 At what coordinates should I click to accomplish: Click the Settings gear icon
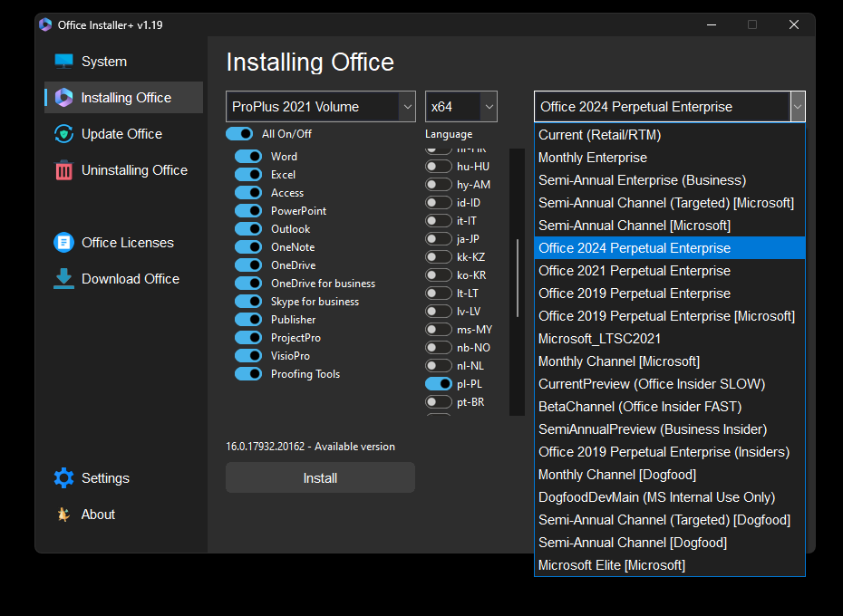point(63,478)
